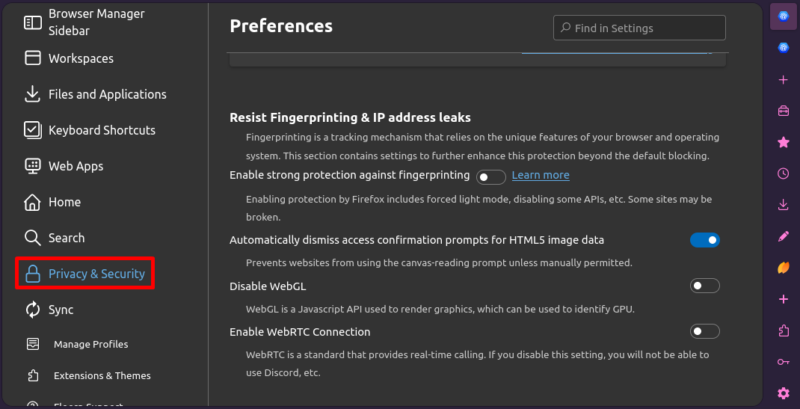Click the settings gear icon in sidebar
Image resolution: width=800 pixels, height=409 pixels.
783,392
